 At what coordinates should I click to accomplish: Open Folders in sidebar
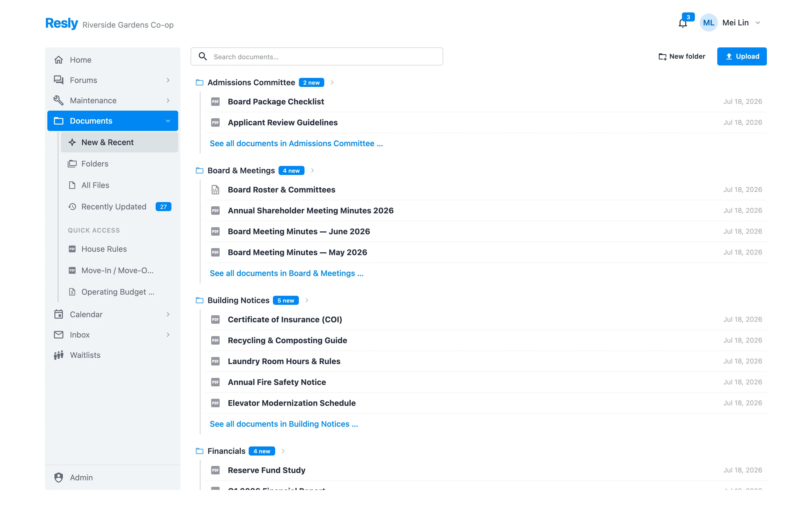[120, 164]
